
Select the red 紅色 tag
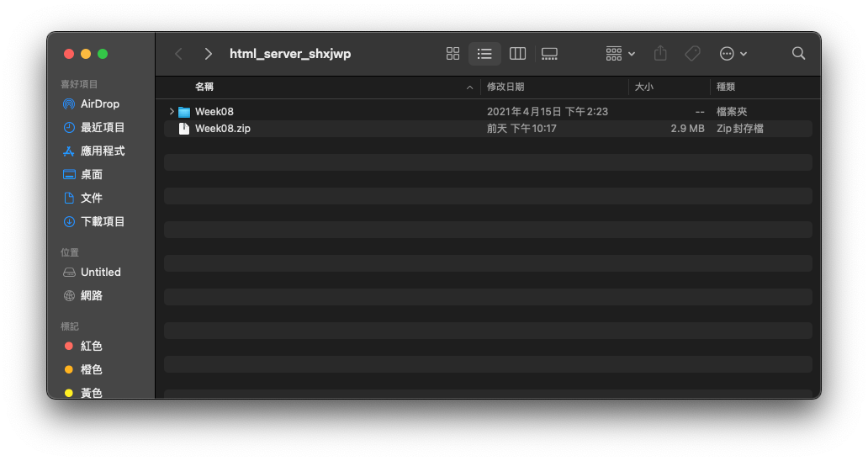tap(91, 347)
